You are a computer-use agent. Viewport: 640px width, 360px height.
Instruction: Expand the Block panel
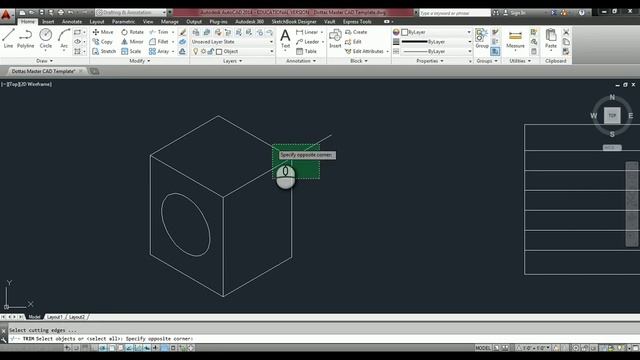click(x=359, y=61)
